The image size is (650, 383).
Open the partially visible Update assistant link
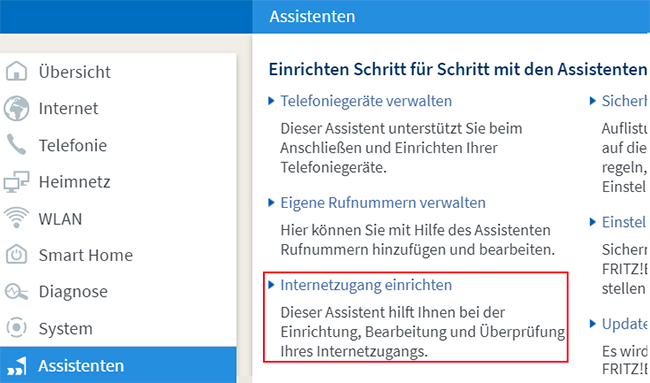click(624, 324)
